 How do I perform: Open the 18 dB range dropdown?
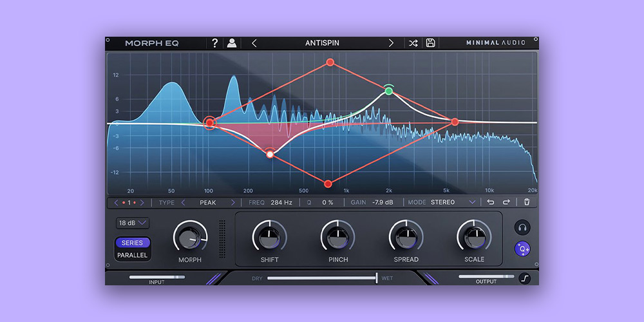[x=132, y=223]
